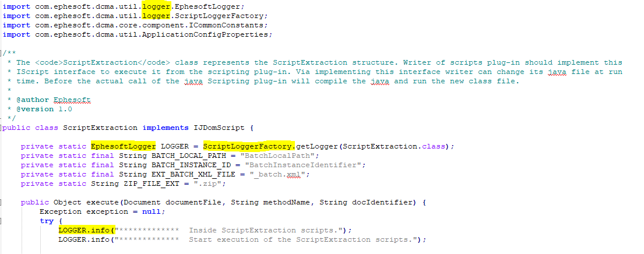Click highlighted 'EphesoftLogger' in LOGGER declaration

click(124, 146)
